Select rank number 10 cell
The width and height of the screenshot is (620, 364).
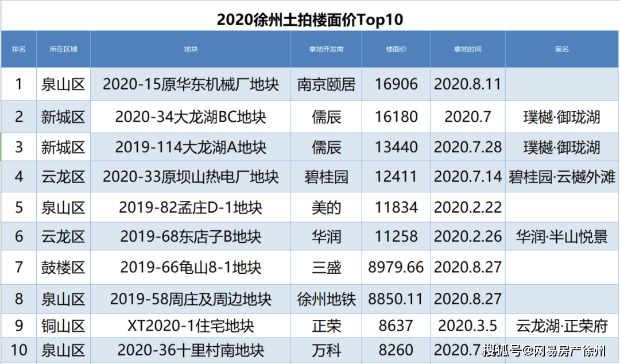19,350
